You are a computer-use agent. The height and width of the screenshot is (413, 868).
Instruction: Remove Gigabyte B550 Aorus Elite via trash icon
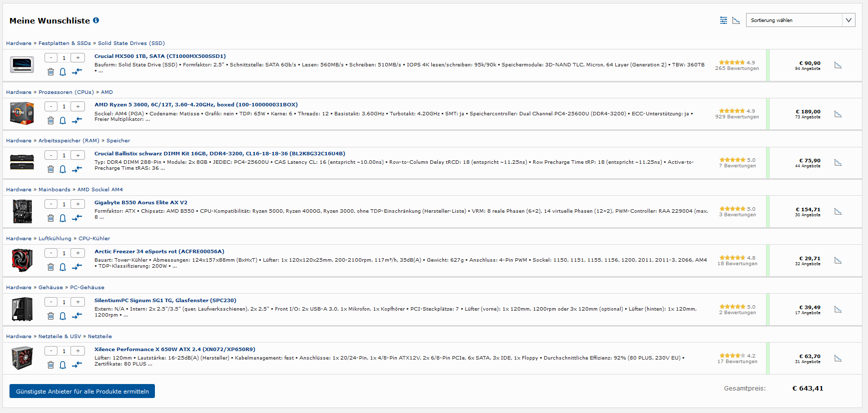tap(50, 218)
